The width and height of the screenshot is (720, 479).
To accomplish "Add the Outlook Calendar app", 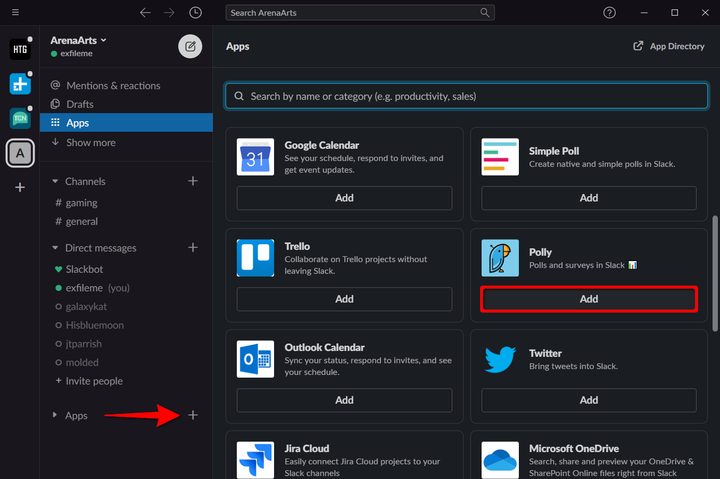I will pos(344,400).
